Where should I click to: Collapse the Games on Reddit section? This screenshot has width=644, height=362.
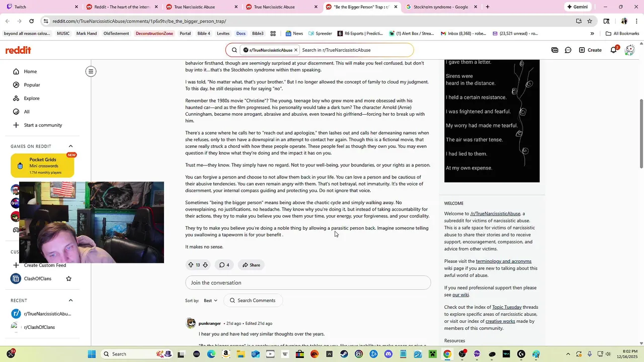pos(70,146)
